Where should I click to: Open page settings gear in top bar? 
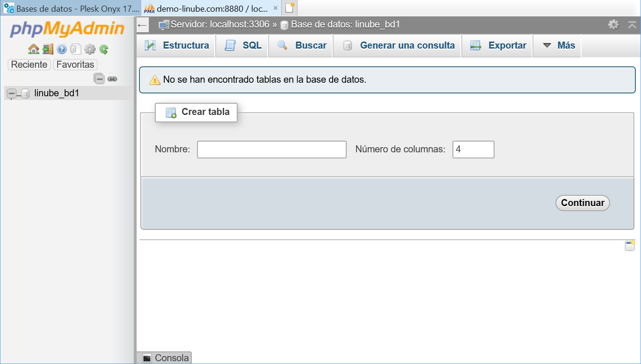pyautogui.click(x=613, y=25)
